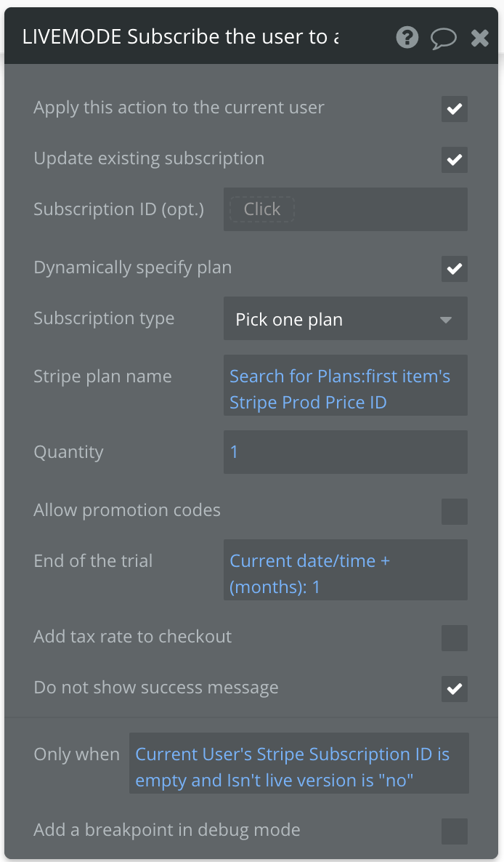The image size is (504, 862).
Task: Open the comment bubble icon
Action: coord(443,38)
